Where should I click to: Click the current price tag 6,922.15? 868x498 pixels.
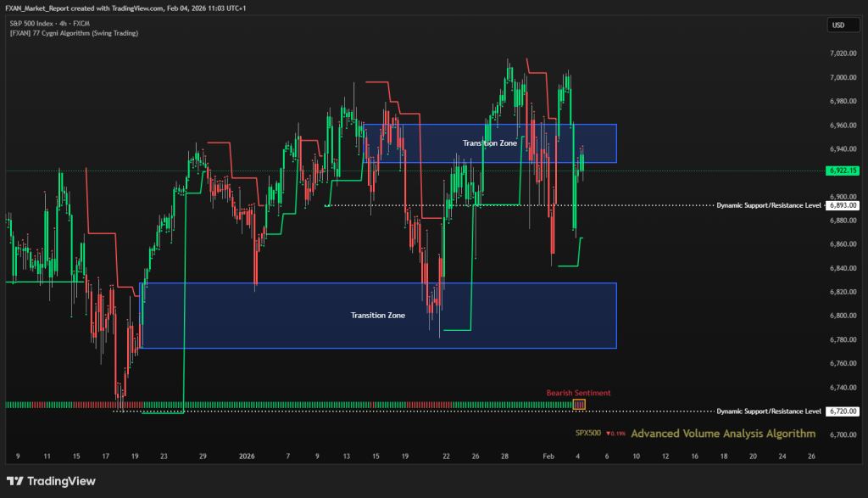(x=842, y=171)
